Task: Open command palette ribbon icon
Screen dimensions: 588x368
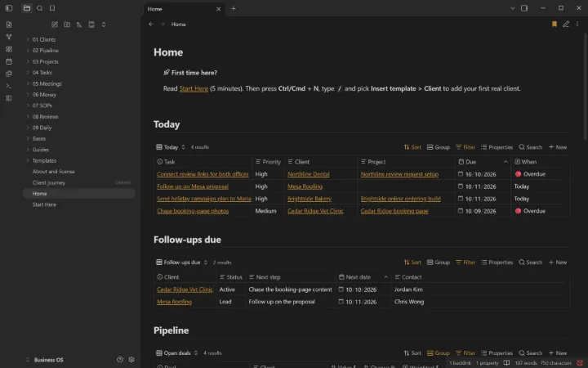Action: coord(9,86)
